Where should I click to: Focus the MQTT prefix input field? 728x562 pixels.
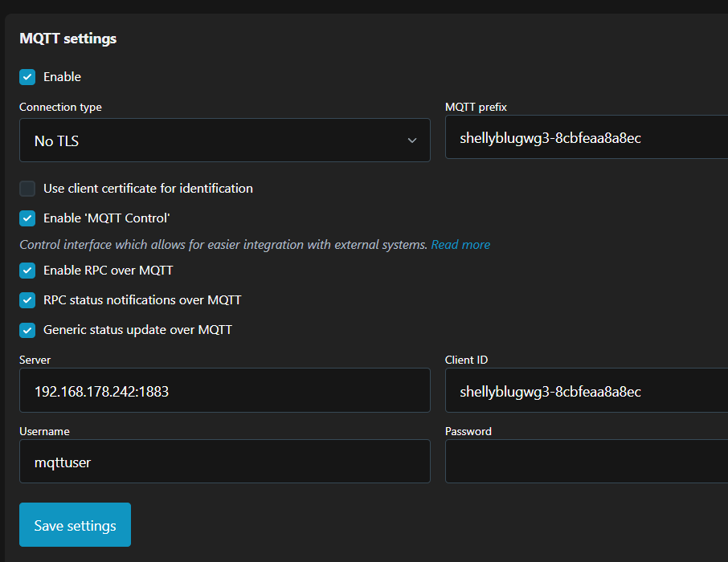[x=587, y=138]
